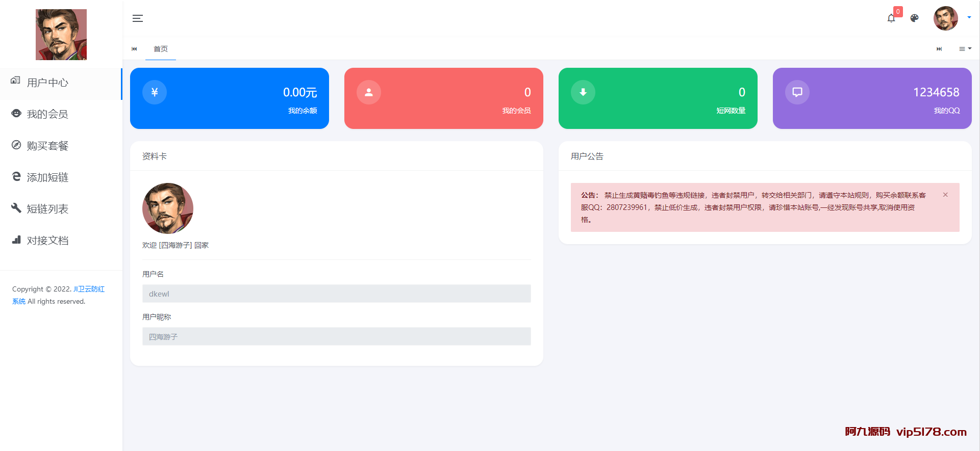Click the 我的会员 face icon
Screen dimensions: 980x451
pyautogui.click(x=16, y=113)
